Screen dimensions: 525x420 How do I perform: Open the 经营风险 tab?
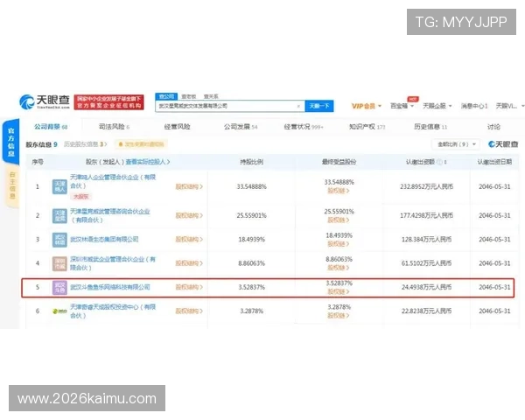point(177,127)
